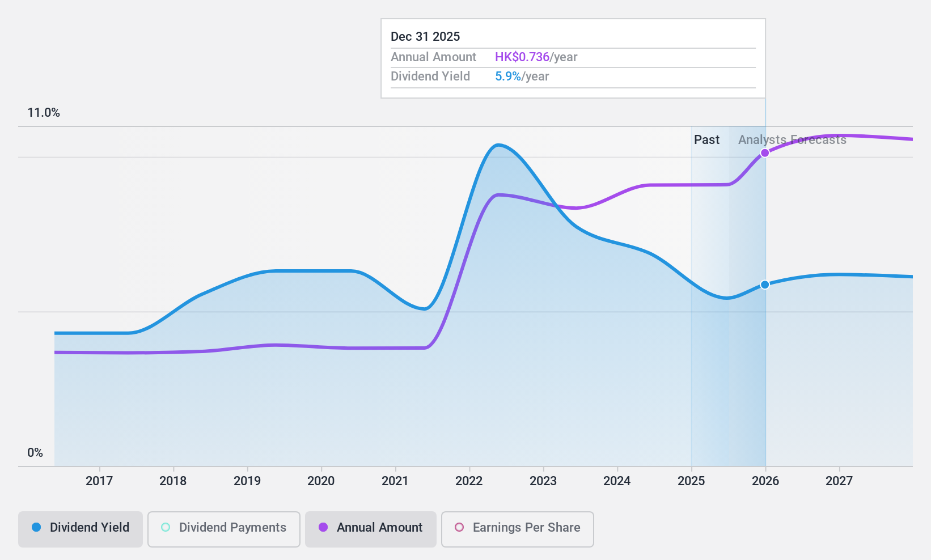Click the purple Annual Amount legend dot
Screen dimensions: 931x560
[323, 527]
